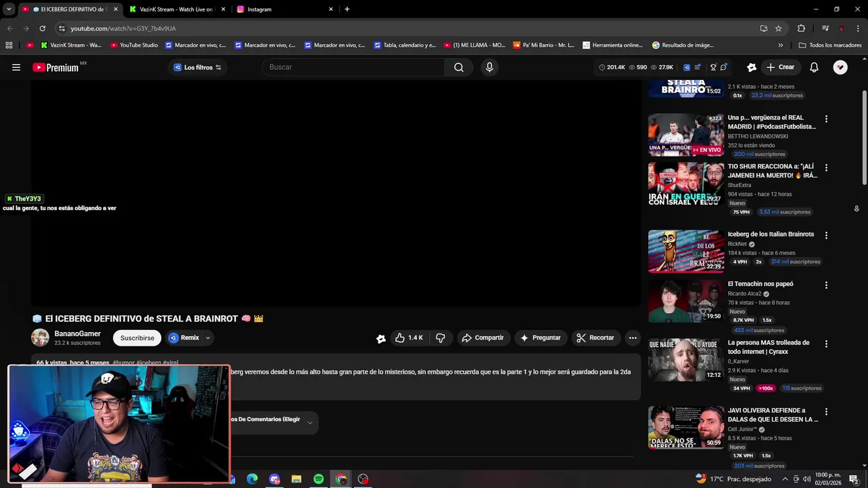This screenshot has width=868, height=488.
Task: Switch to the Instagram tab
Action: [285, 9]
